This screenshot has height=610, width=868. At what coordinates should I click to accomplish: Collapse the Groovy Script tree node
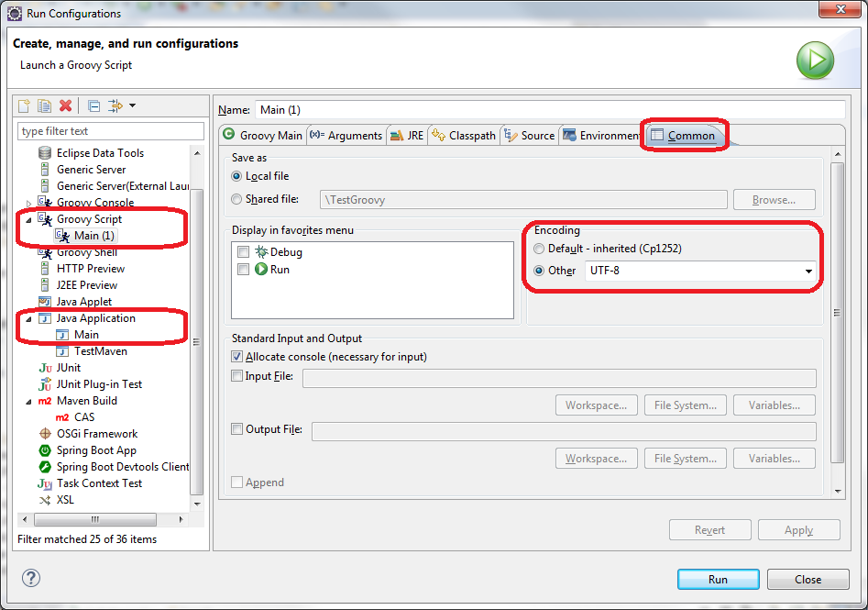28,220
